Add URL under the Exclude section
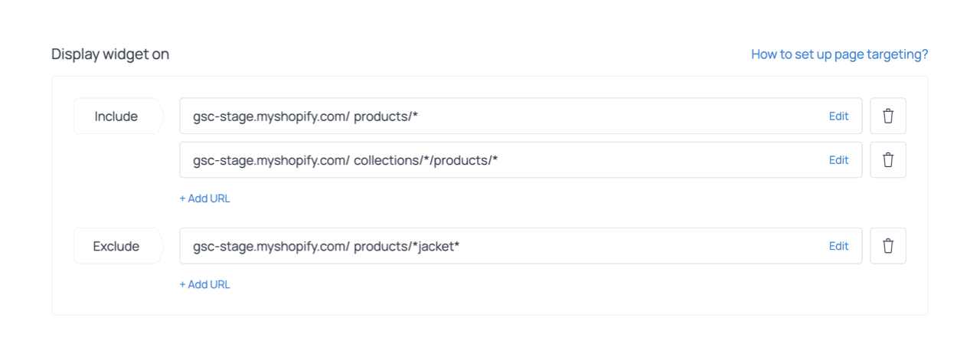Screen dimensions: 980x364 pyautogui.click(x=204, y=284)
